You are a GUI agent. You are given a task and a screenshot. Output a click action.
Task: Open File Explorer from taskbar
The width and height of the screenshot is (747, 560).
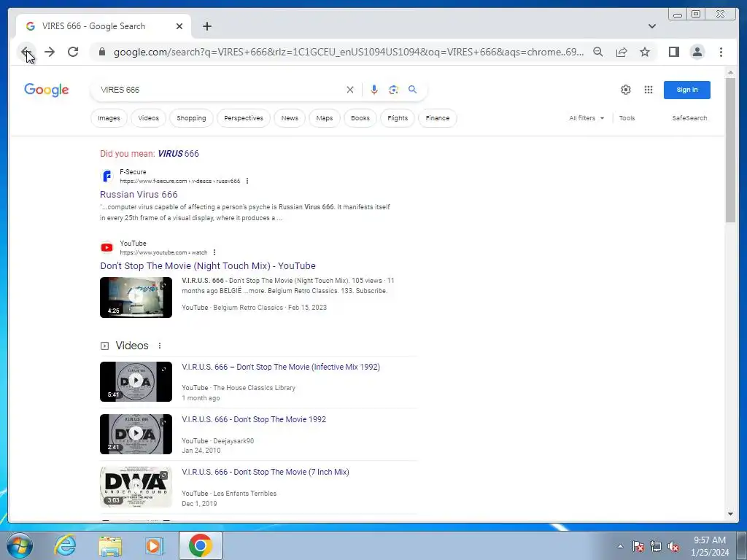click(x=110, y=545)
